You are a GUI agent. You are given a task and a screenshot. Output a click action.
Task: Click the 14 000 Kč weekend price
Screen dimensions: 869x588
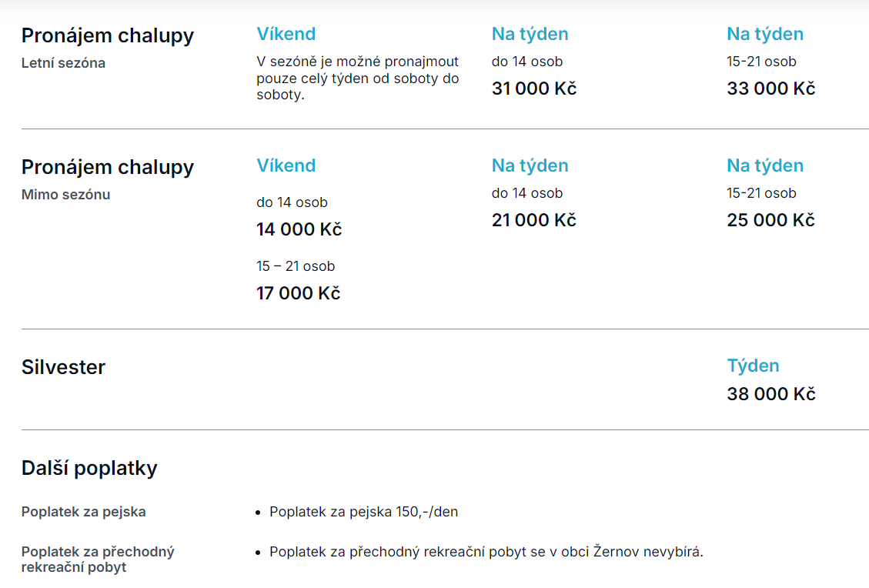point(299,229)
